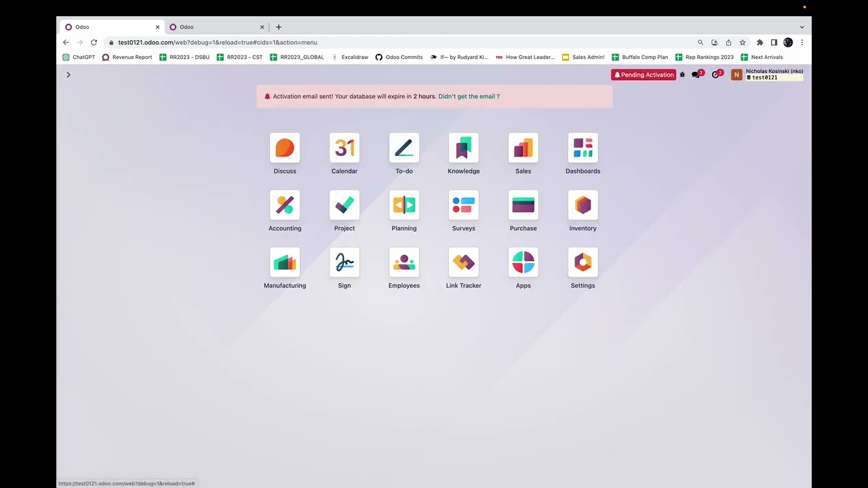Click the Chrome profile avatar
868x488 pixels.
pos(788,42)
